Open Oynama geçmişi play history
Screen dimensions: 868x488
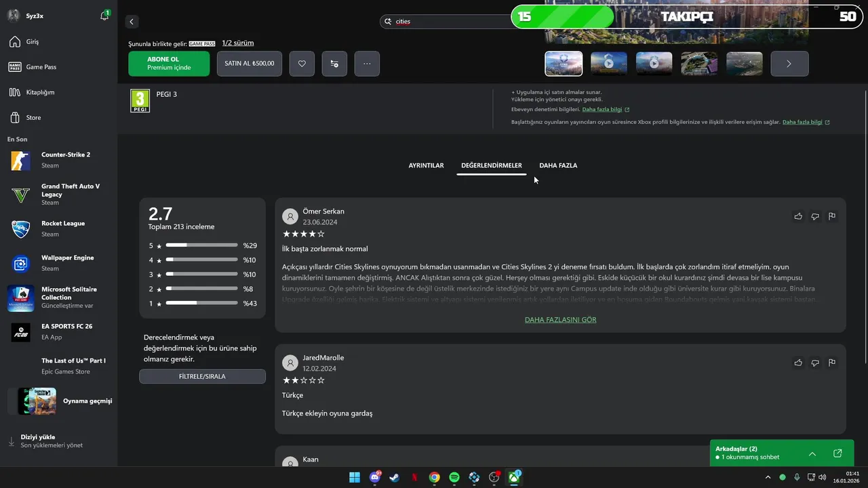pyautogui.click(x=60, y=401)
